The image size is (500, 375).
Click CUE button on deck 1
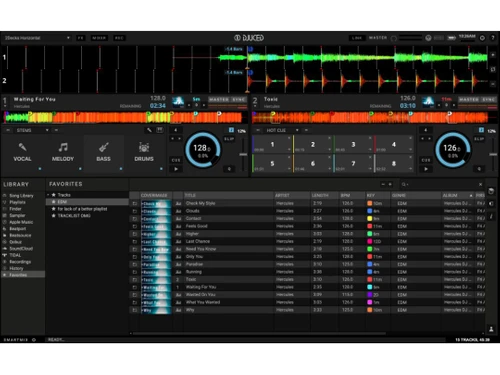[x=176, y=160]
